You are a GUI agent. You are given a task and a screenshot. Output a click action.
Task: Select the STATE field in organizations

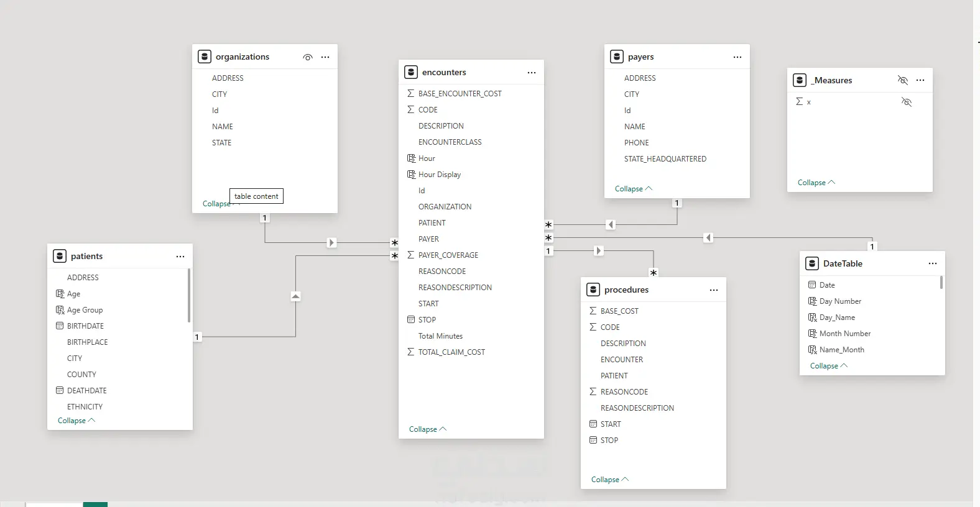tap(221, 143)
